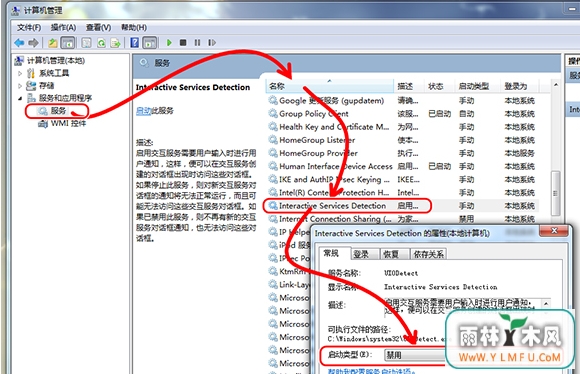
Task: Click the Refresh toolbar icon
Action: point(101,43)
